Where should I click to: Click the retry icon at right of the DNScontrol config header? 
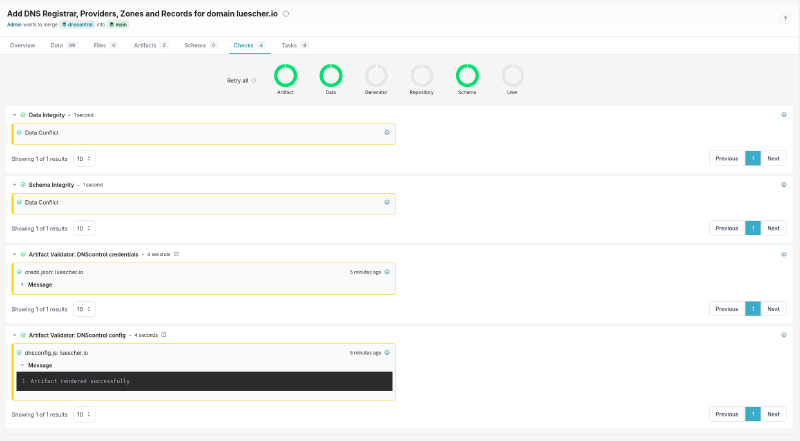[x=784, y=335]
